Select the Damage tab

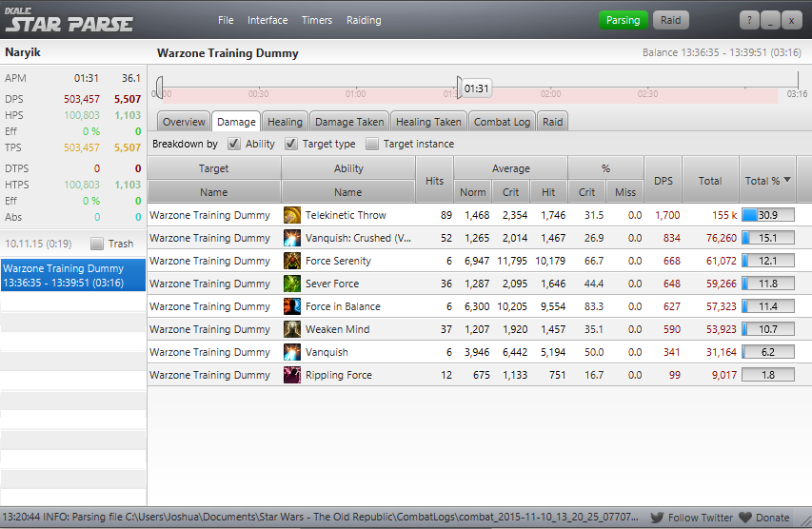coord(236,122)
